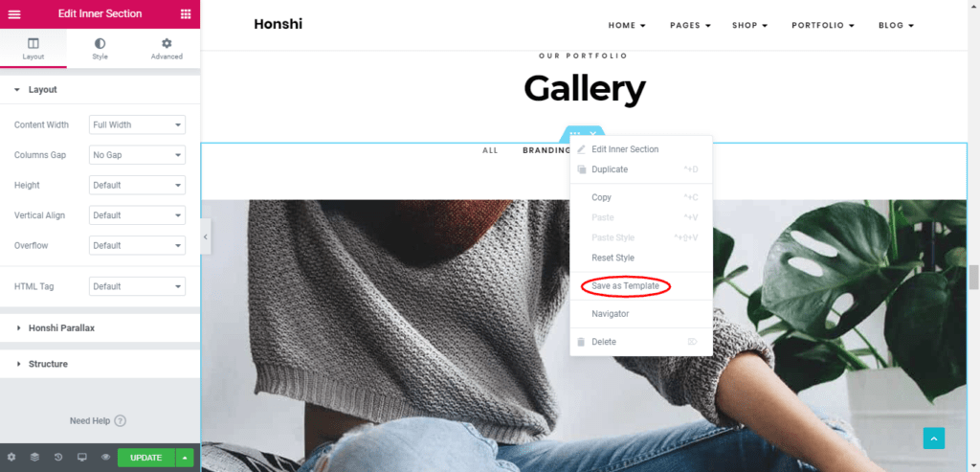Viewport: 980px width, 472px height.
Task: Open the Elementor hamburger menu
Action: coord(13,14)
